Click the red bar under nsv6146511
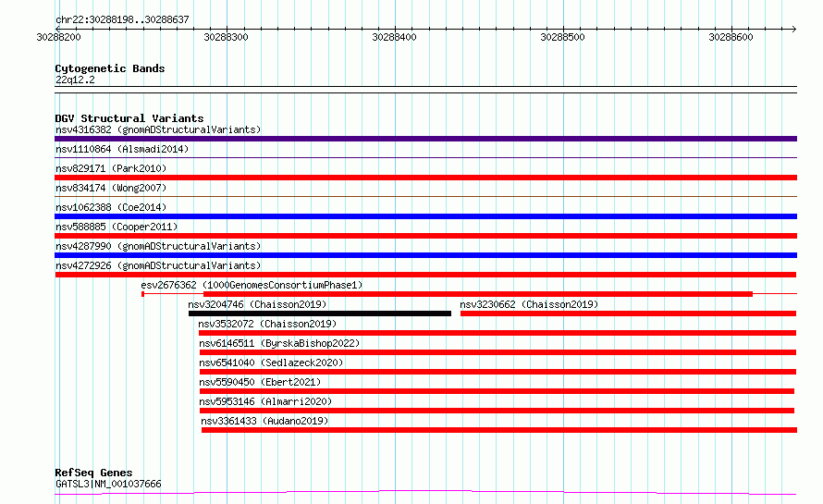This screenshot has height=504, width=823. pyautogui.click(x=497, y=352)
